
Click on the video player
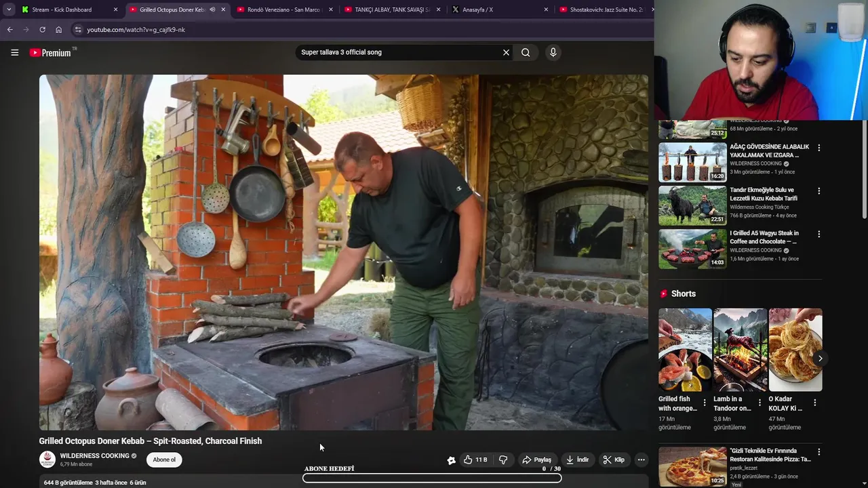tap(343, 252)
